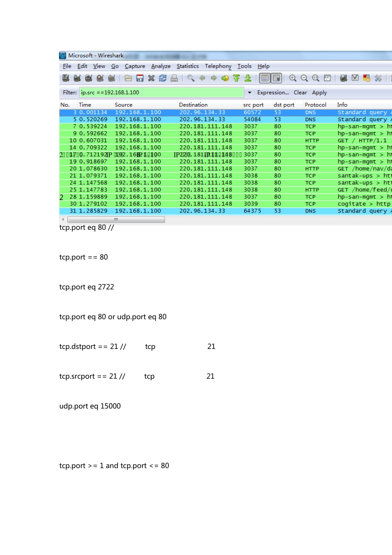Image resolution: width=392 pixels, height=555 pixels.
Task: Toggle auto scroll in live capture
Action: coord(276,78)
